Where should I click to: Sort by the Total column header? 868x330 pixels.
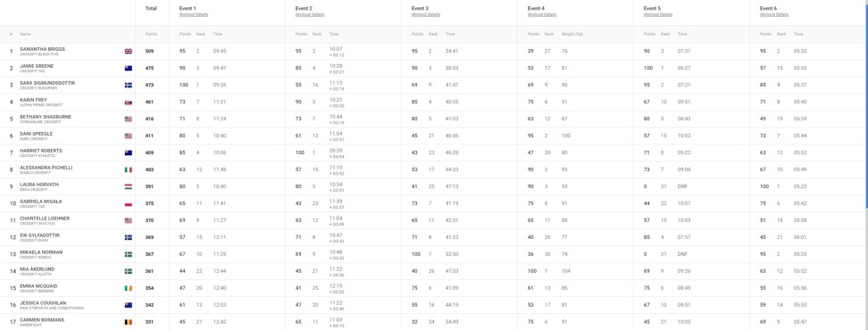point(151,8)
